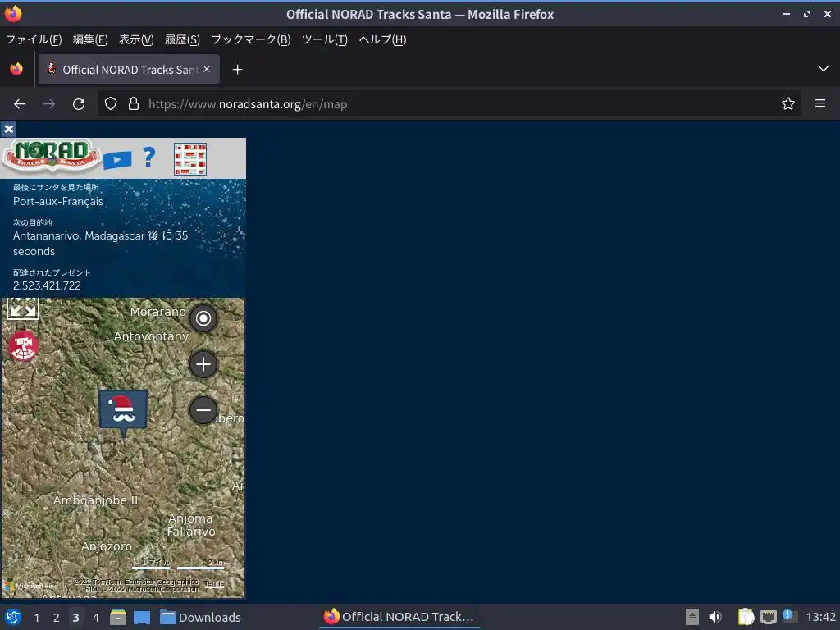Open the 履歴(S) menu
Screen dimensions: 840x630
[x=182, y=39]
